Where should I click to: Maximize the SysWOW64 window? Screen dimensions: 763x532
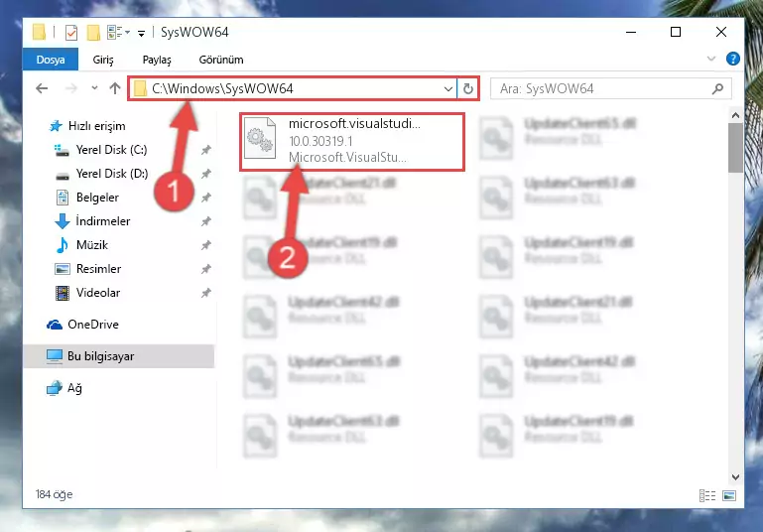(676, 32)
